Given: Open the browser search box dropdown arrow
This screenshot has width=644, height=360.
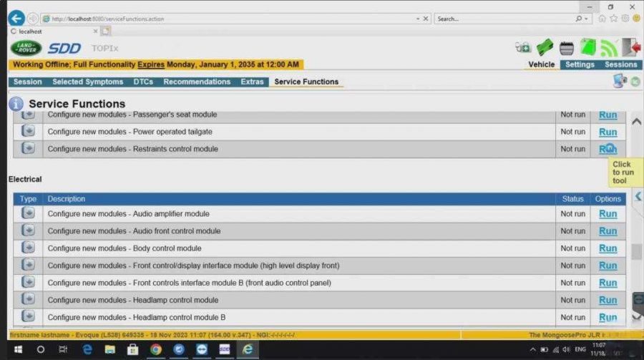Looking at the screenshot, I should click(x=587, y=19).
